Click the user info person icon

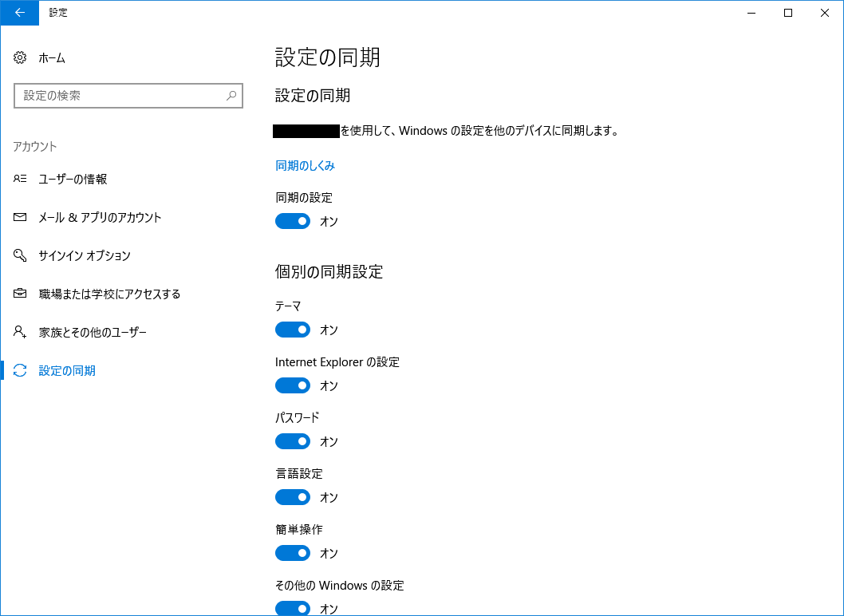(21, 179)
